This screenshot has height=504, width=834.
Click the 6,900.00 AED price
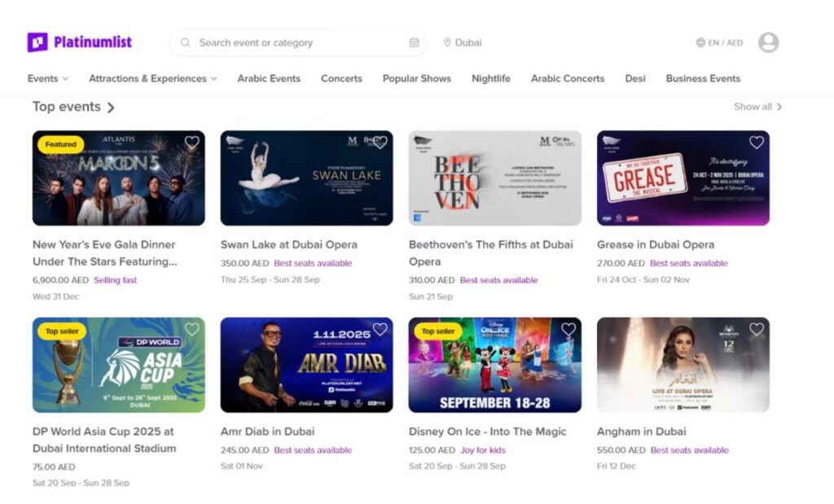tap(60, 280)
